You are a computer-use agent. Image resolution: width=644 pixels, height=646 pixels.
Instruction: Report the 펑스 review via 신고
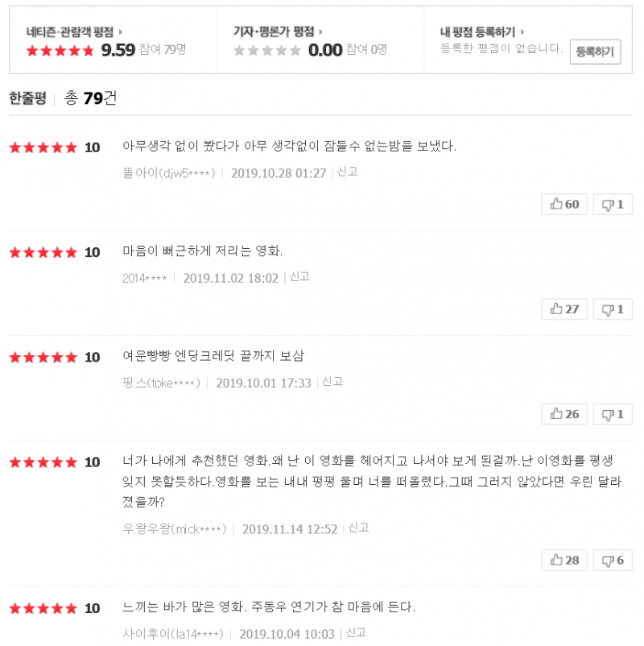332,381
